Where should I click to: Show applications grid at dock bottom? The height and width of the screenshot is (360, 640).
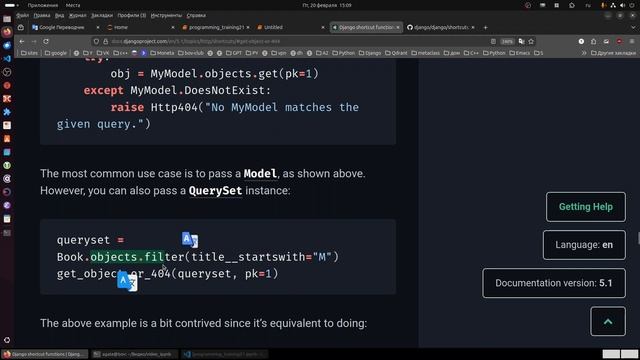pos(7,340)
